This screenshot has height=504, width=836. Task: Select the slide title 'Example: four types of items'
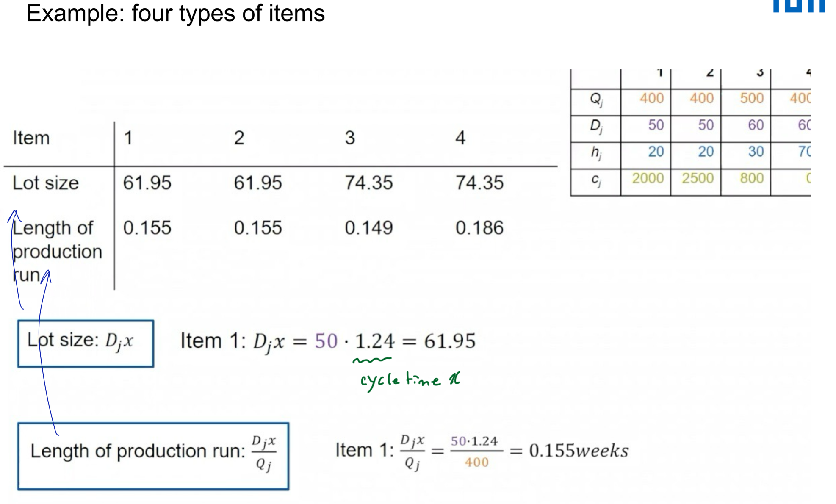click(175, 13)
